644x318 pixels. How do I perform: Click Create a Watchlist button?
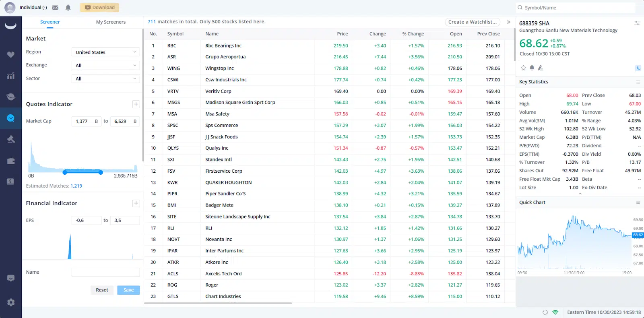pyautogui.click(x=473, y=22)
